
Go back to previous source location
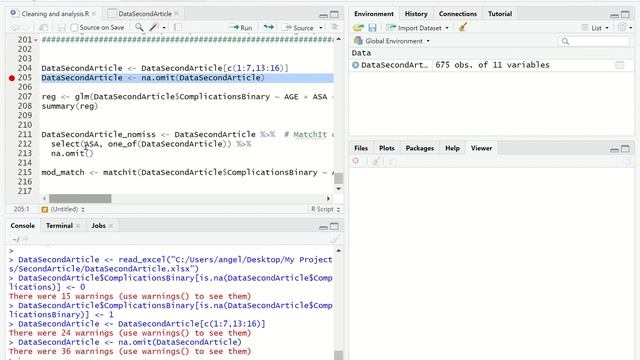pyautogui.click(x=15, y=28)
